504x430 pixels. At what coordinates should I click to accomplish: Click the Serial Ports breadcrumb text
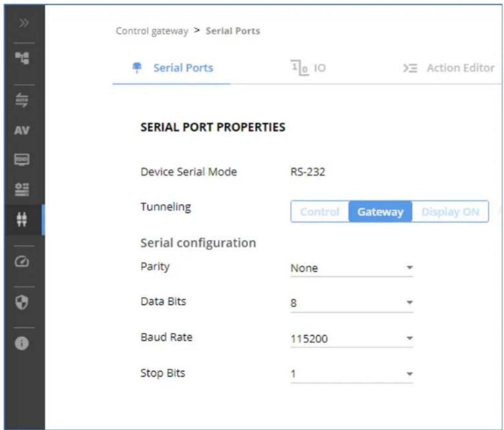233,31
